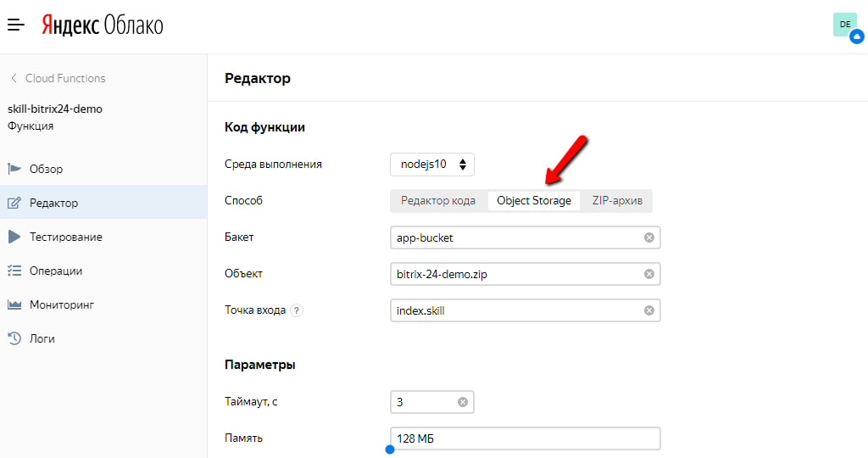Click the Память field showing 128 МБ

(525, 438)
